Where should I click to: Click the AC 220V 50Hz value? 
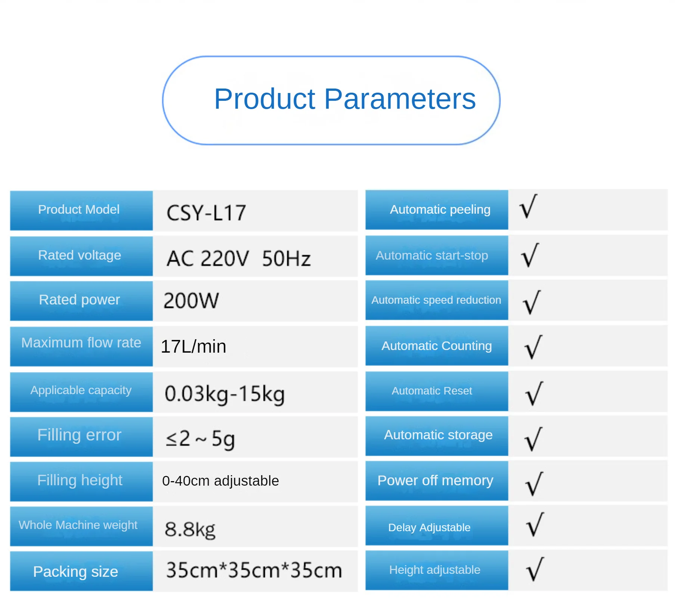click(239, 259)
